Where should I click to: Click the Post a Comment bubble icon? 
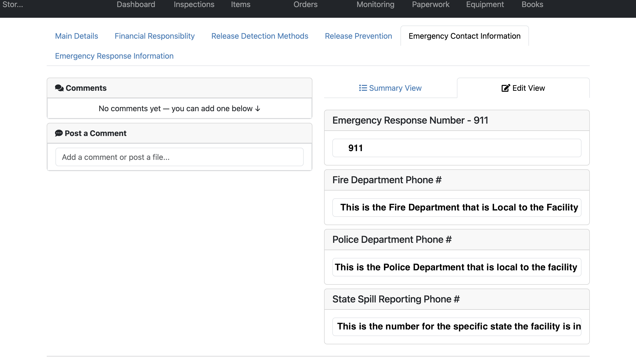pyautogui.click(x=59, y=133)
